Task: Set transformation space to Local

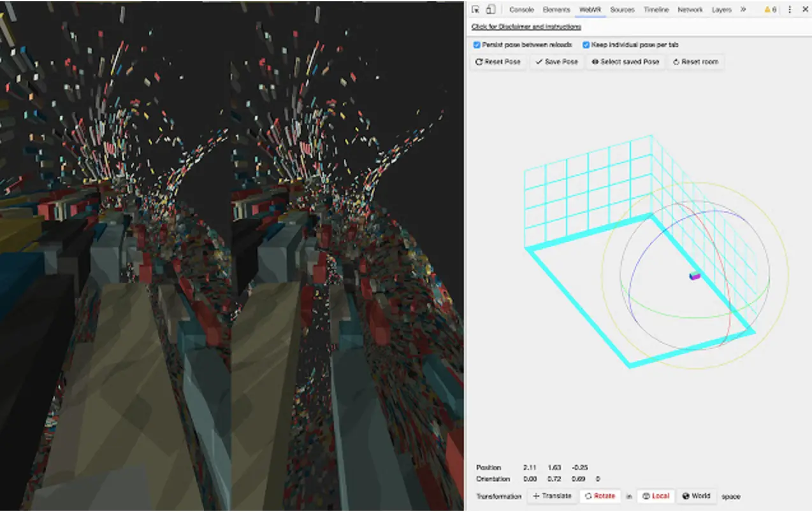Action: [x=656, y=496]
